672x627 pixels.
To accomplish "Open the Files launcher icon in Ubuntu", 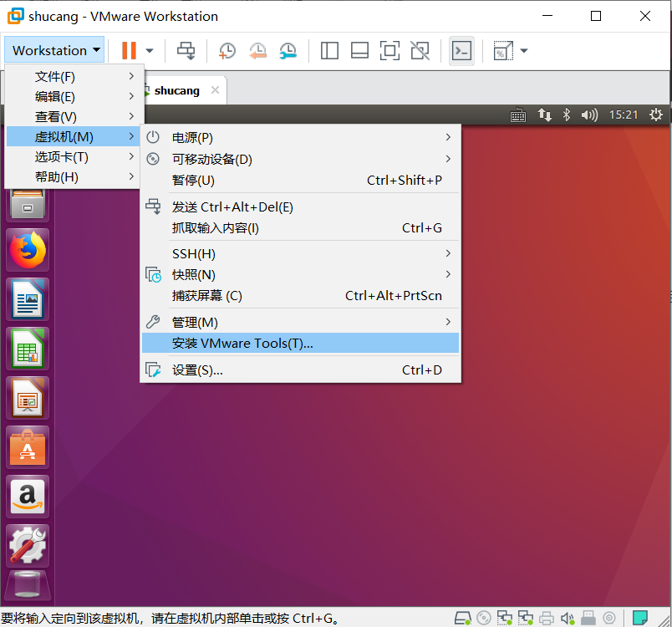I will (x=28, y=205).
